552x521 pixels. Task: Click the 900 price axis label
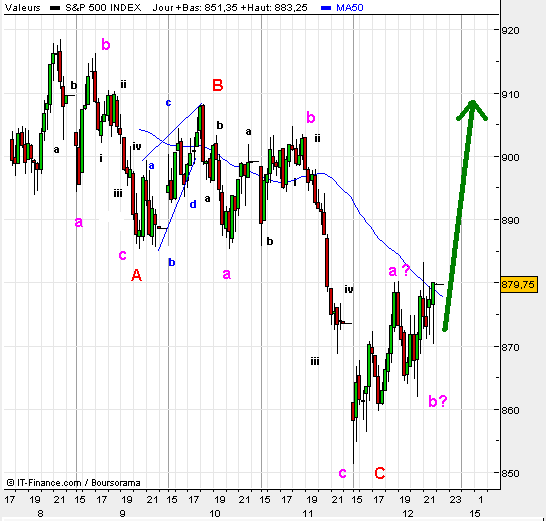pyautogui.click(x=510, y=157)
